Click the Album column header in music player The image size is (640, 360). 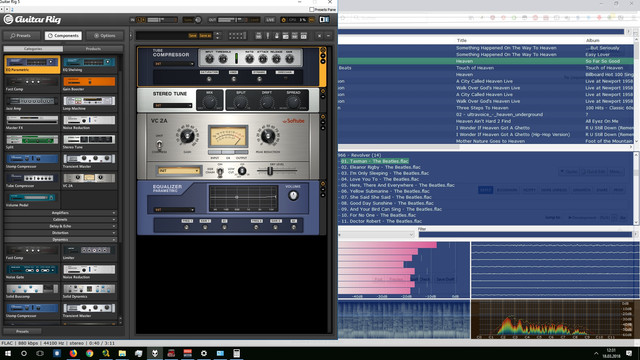593,40
